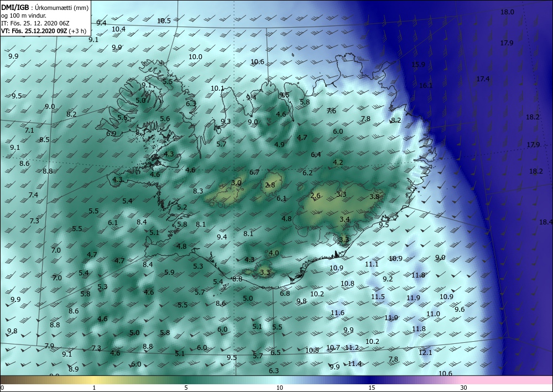Click the 3.4 value on the map
The image size is (553, 392).
(345, 219)
